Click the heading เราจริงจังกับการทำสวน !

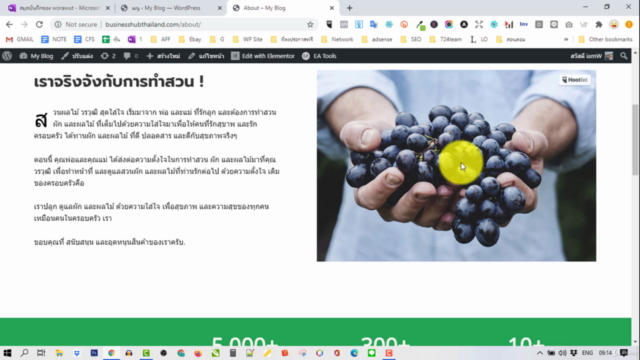tap(119, 81)
